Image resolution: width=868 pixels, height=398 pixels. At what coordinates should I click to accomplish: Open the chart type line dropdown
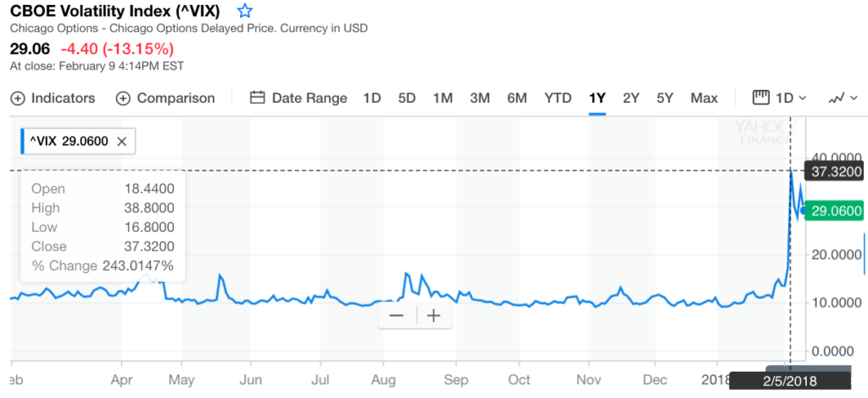(x=842, y=98)
